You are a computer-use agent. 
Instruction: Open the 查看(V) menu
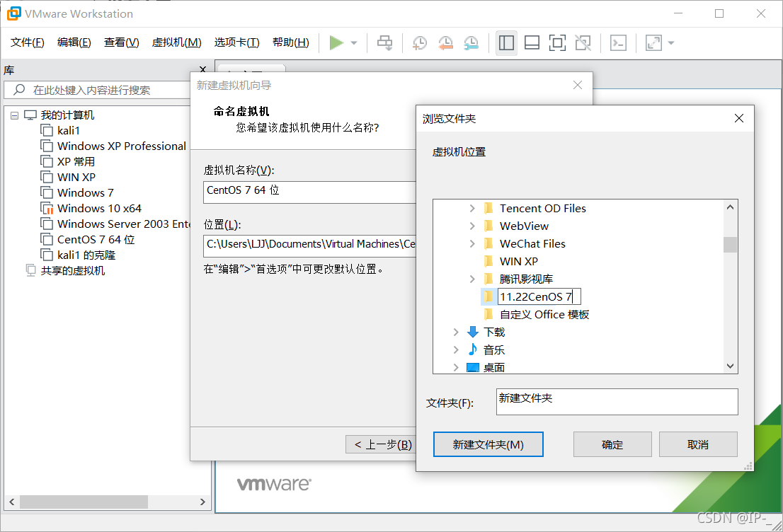[x=121, y=42]
